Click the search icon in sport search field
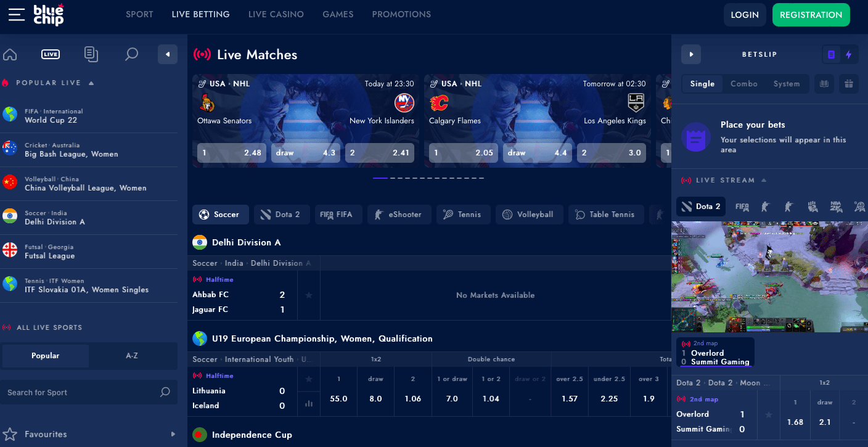The width and height of the screenshot is (868, 447). point(165,392)
